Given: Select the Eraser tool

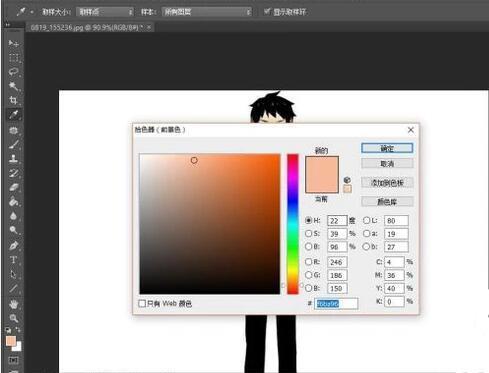Looking at the screenshot, I should tap(13, 187).
